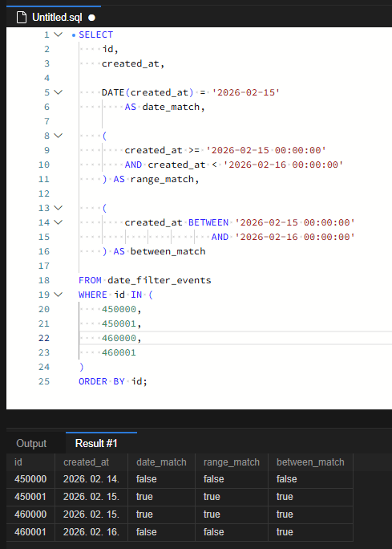Place cursor on SELECT keyword
The width and height of the screenshot is (392, 549).
96,35
